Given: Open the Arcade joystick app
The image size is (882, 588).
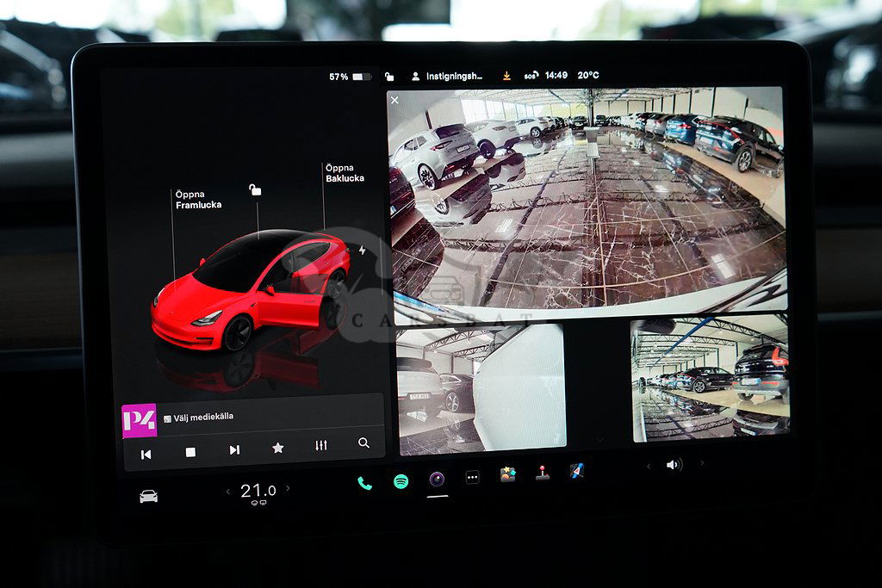Looking at the screenshot, I should [543, 473].
